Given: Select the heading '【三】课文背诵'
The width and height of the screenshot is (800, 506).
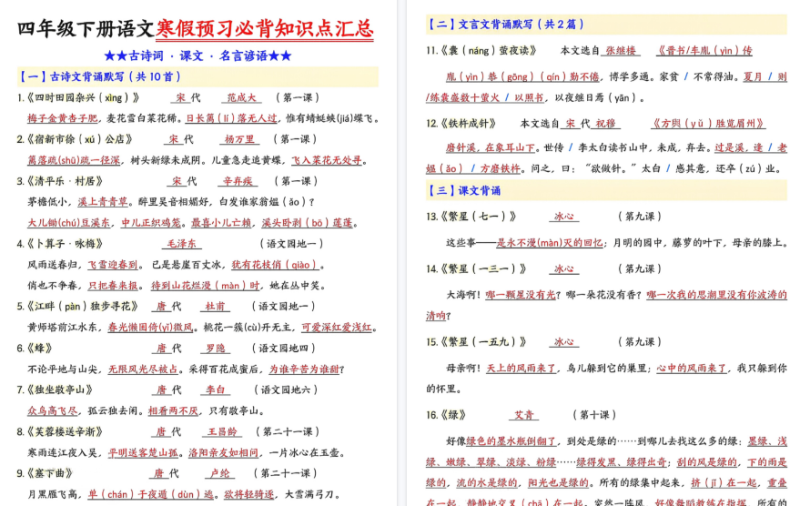Looking at the screenshot, I should coord(464,191).
